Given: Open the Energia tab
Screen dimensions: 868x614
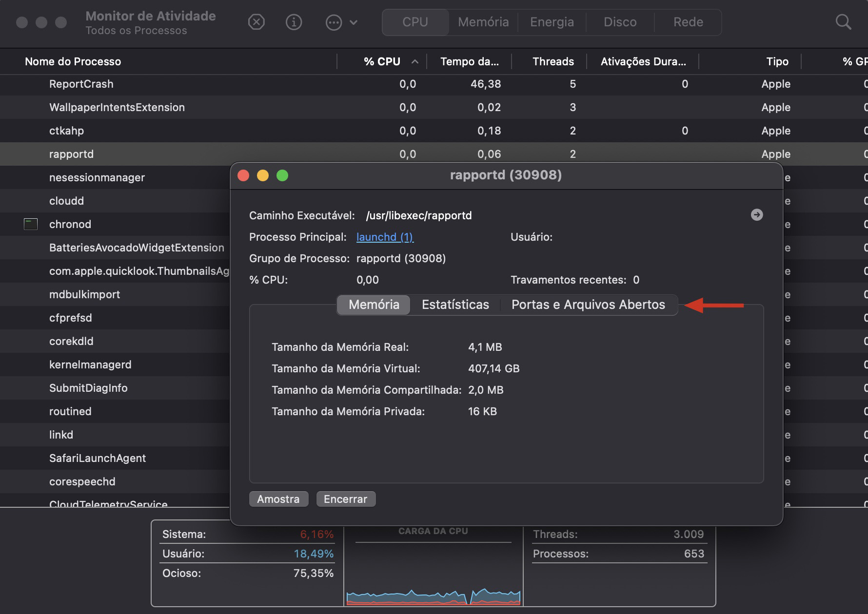Looking at the screenshot, I should pyautogui.click(x=552, y=22).
